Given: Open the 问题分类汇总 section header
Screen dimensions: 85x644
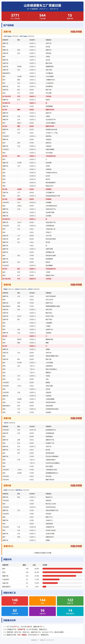Looking at the screenshot, I should pos(42,593).
